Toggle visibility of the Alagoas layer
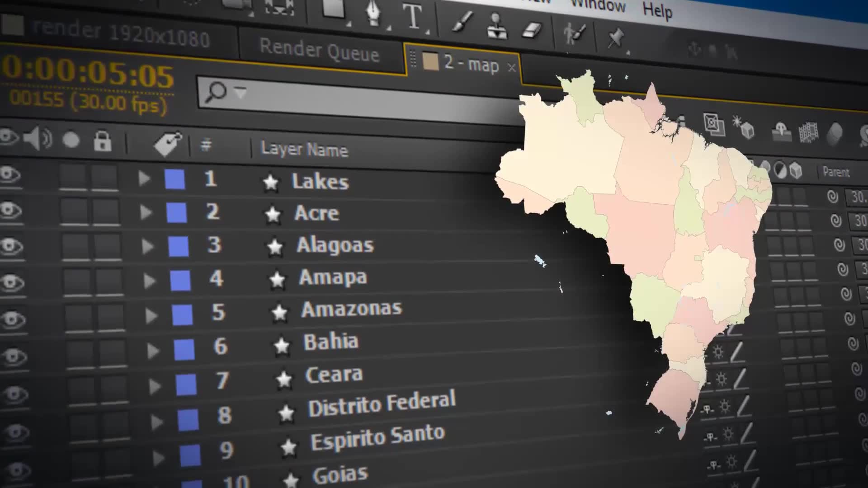The height and width of the screenshot is (488, 868). (12, 246)
